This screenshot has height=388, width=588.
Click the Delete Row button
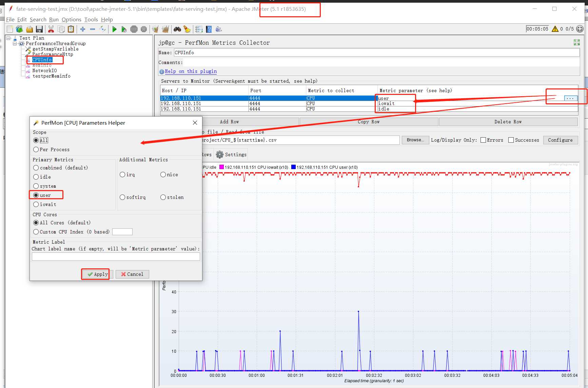(508, 122)
